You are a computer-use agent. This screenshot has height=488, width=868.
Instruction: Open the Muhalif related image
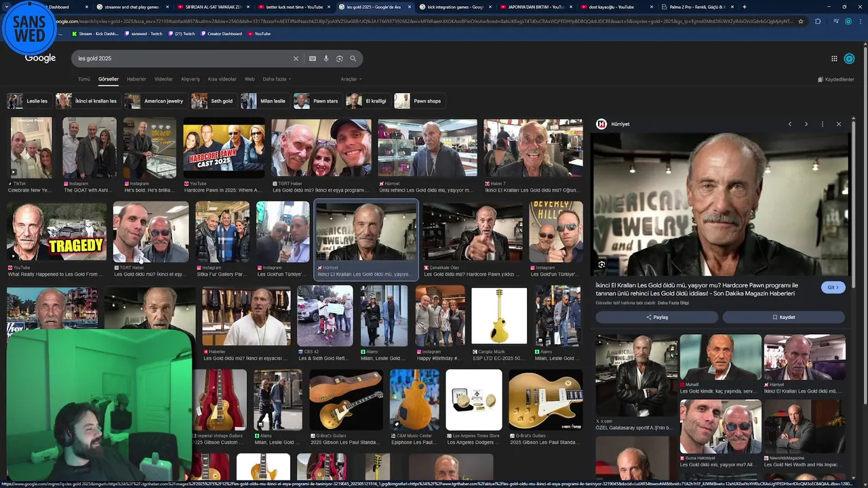coord(720,357)
